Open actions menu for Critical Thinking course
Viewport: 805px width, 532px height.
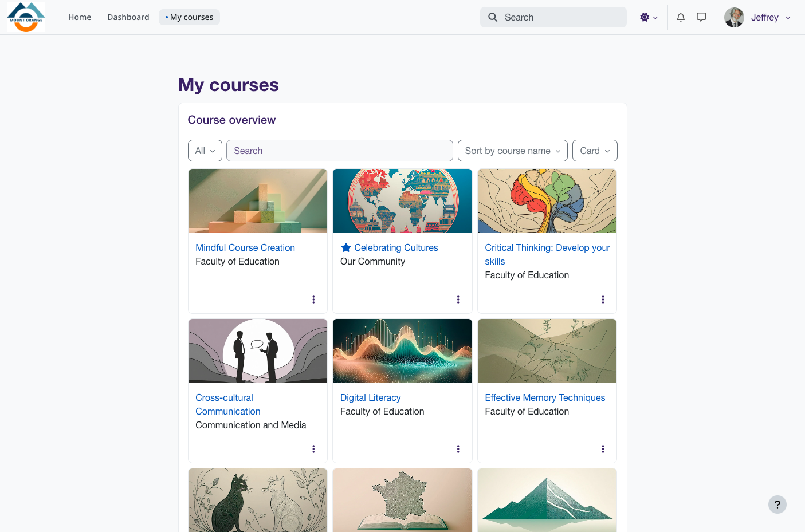click(603, 300)
